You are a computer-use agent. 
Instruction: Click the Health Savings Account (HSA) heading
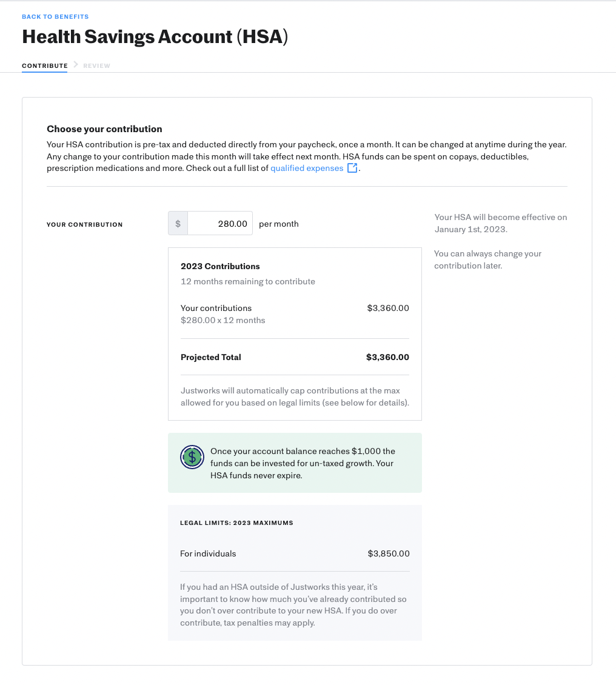coord(155,37)
